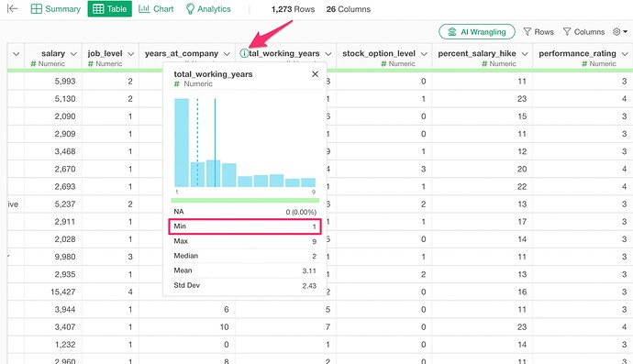This screenshot has height=364, width=633.
Task: Click the AI Wrangling button
Action: click(477, 32)
